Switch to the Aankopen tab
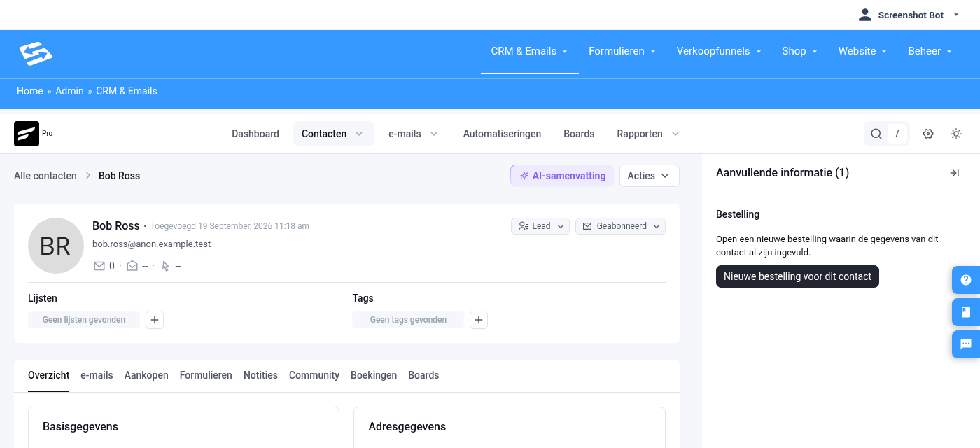 click(x=146, y=375)
